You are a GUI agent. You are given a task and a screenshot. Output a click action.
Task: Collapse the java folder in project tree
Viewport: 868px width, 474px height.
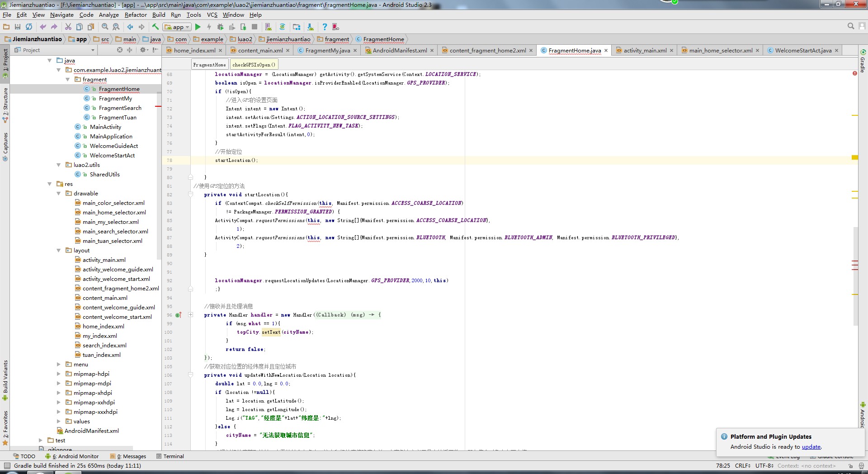click(50, 61)
